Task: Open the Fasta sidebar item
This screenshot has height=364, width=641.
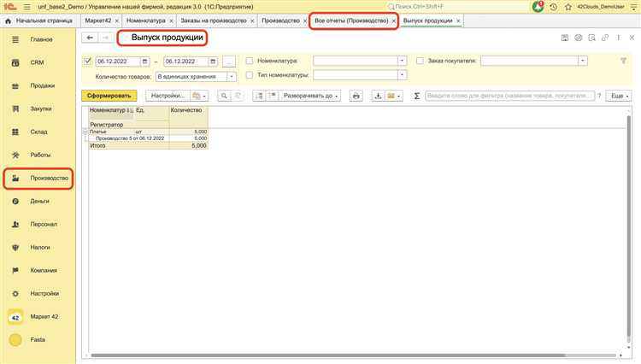Action: point(38,339)
